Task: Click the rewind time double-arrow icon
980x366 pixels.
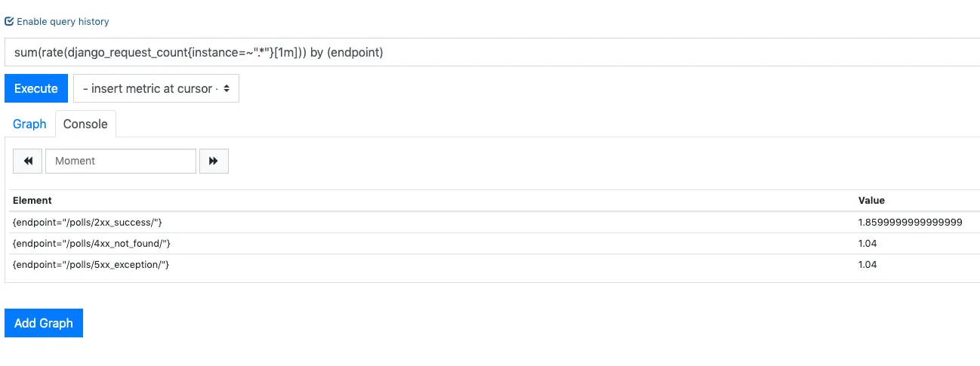Action: [x=28, y=161]
